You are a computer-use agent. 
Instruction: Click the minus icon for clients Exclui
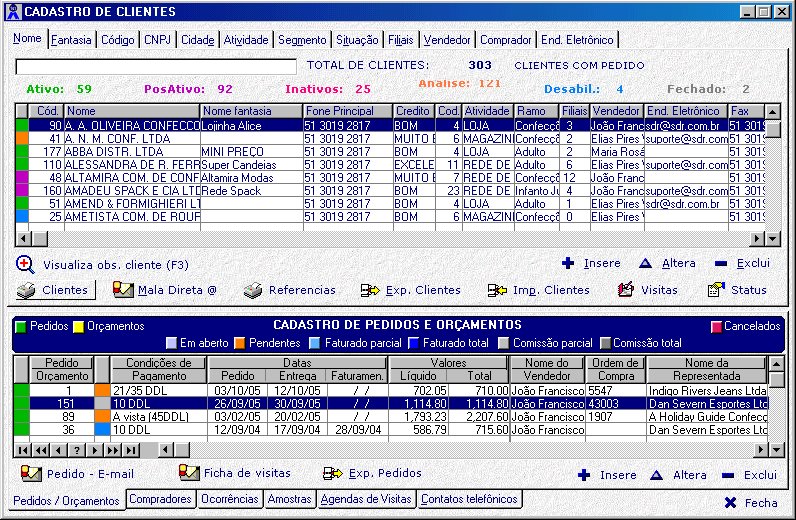[x=721, y=264]
